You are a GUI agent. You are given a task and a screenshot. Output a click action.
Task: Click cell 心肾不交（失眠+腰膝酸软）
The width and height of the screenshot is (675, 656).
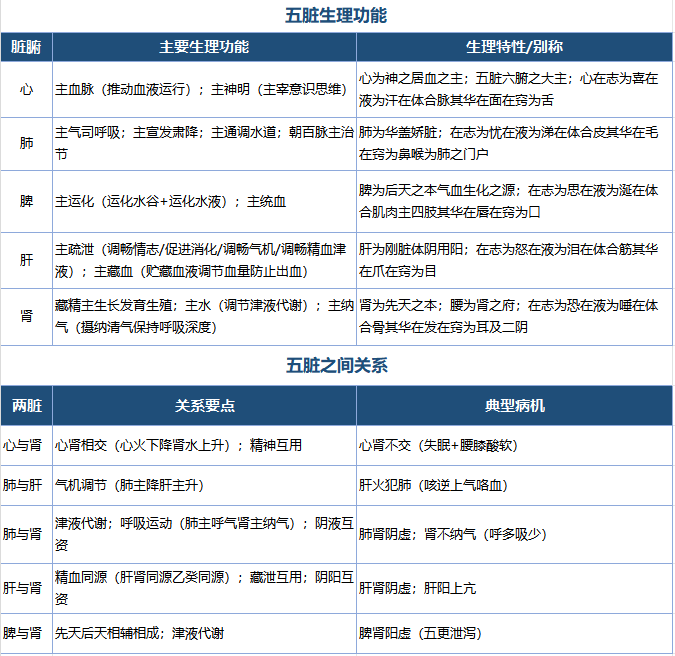coord(514,446)
